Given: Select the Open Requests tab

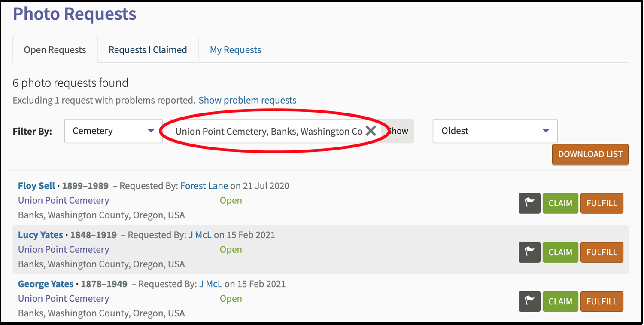Looking at the screenshot, I should pyautogui.click(x=55, y=50).
